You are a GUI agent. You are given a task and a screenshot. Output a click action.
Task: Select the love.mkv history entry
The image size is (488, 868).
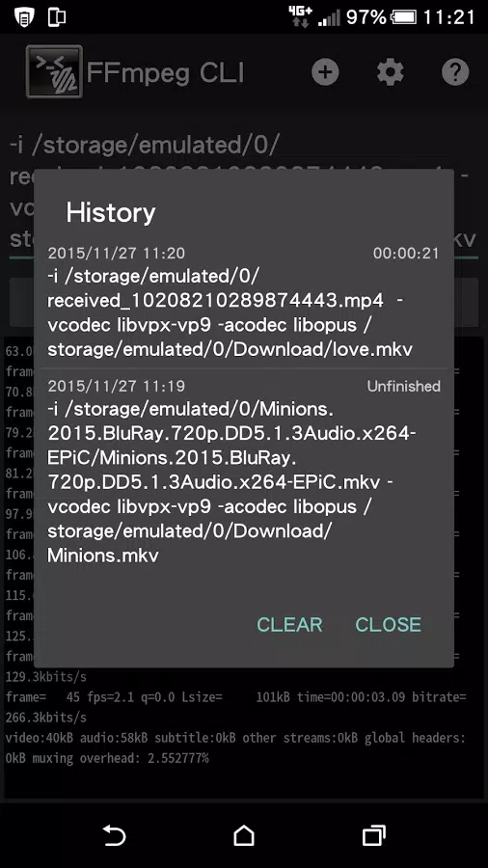[244, 302]
